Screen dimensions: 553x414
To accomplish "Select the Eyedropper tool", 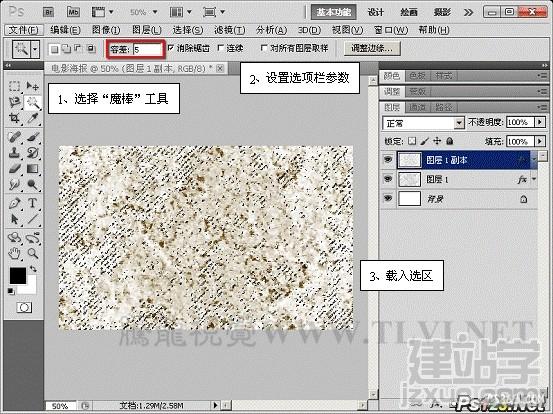I will point(32,118).
